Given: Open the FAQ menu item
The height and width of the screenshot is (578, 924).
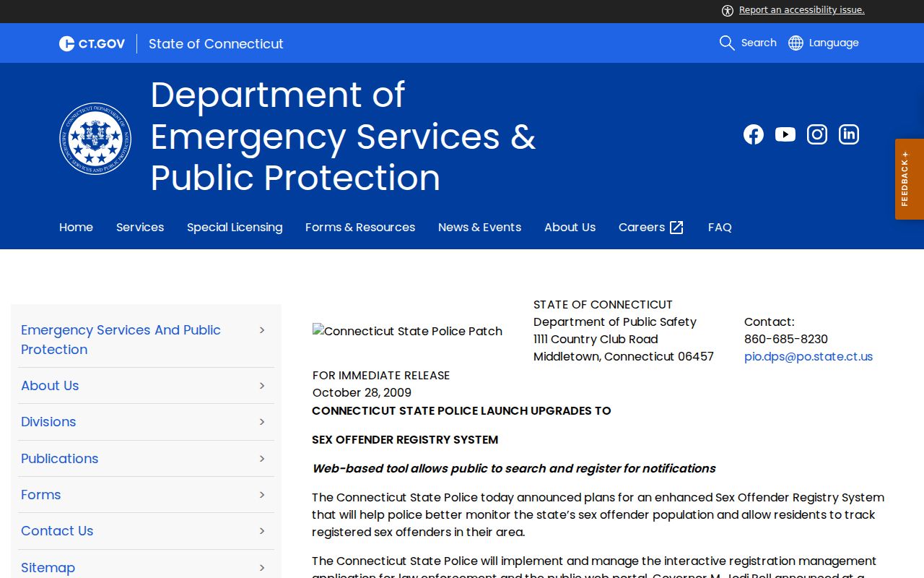Looking at the screenshot, I should pyautogui.click(x=720, y=228).
